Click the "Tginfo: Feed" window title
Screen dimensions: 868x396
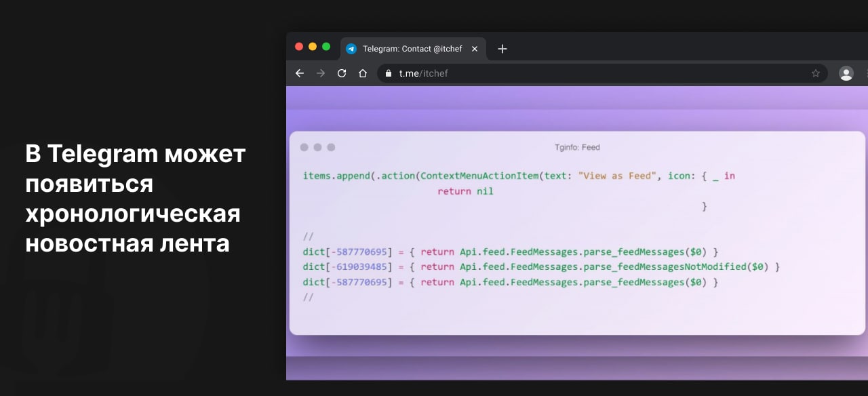tap(577, 147)
